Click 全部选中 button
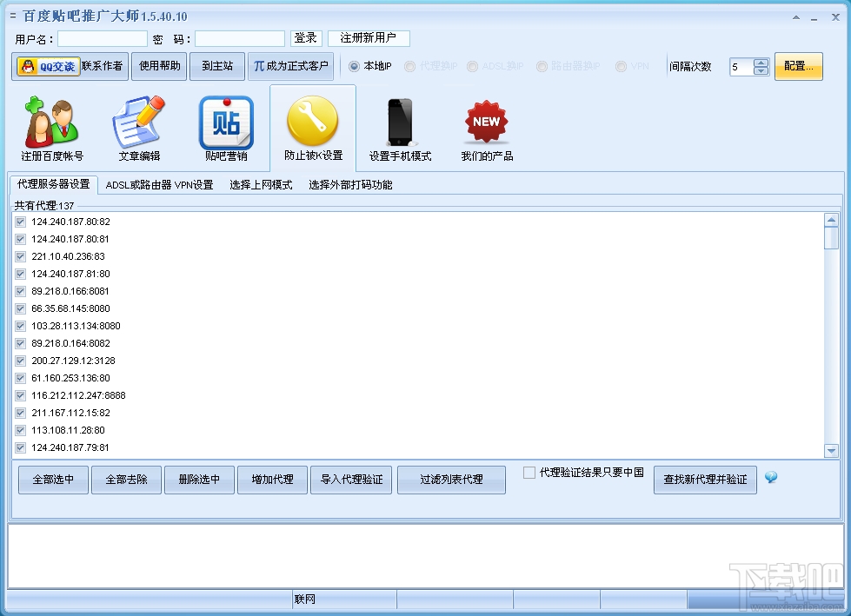This screenshot has height=616, width=851. click(x=53, y=480)
